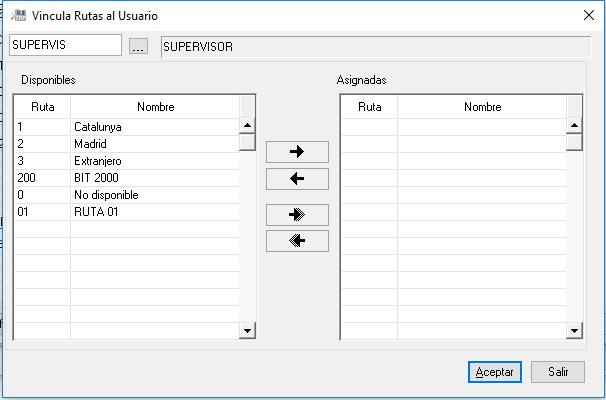The height and width of the screenshot is (400, 606).
Task: Open user lookup with the ellipsis button
Action: [x=139, y=46]
